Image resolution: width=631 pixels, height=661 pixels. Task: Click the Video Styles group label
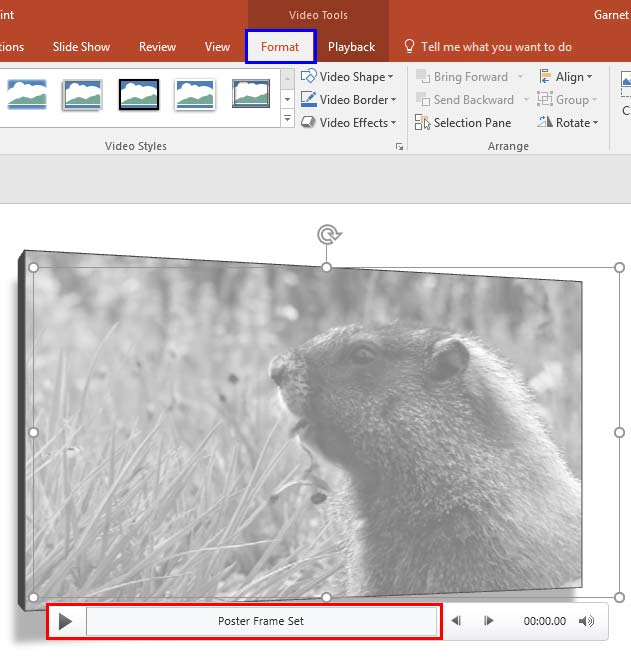(x=136, y=146)
